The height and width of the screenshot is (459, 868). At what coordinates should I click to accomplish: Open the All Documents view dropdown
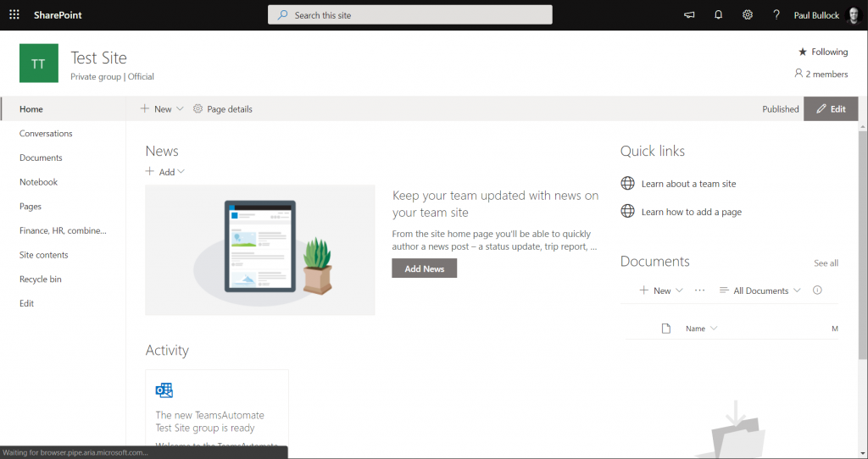click(x=759, y=290)
